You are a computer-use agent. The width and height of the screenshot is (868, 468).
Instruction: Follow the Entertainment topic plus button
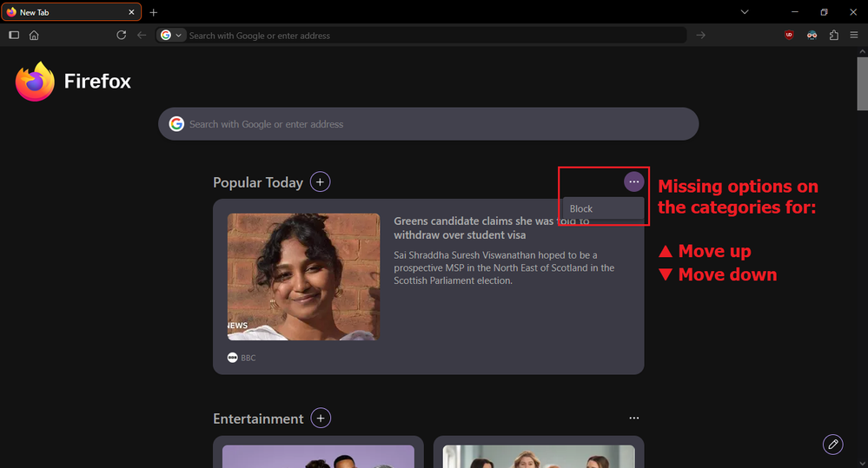(x=321, y=419)
